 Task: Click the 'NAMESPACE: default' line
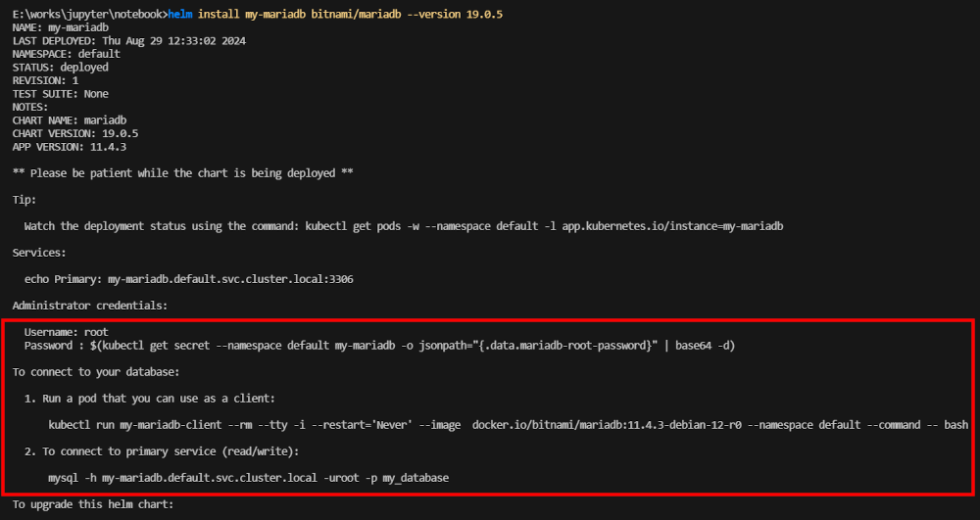pyautogui.click(x=67, y=54)
